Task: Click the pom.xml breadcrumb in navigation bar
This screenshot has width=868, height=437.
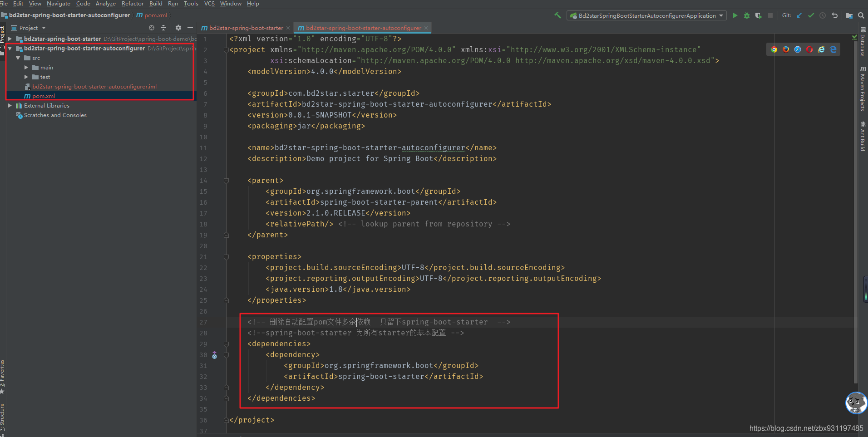Action: (152, 15)
